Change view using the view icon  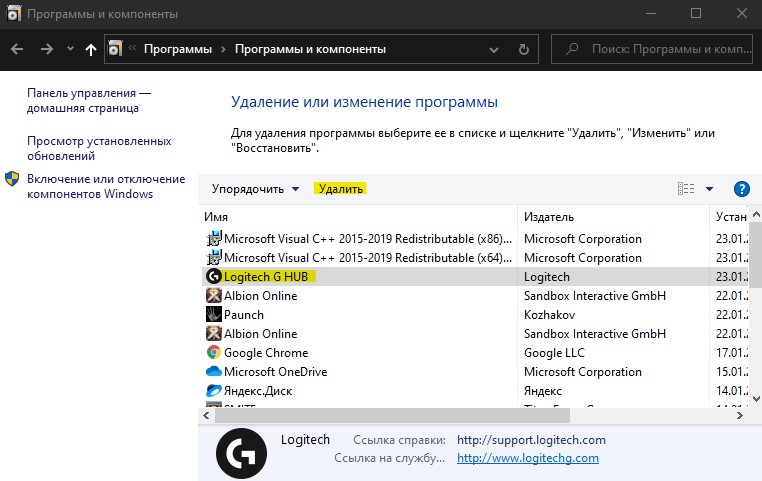coord(686,189)
